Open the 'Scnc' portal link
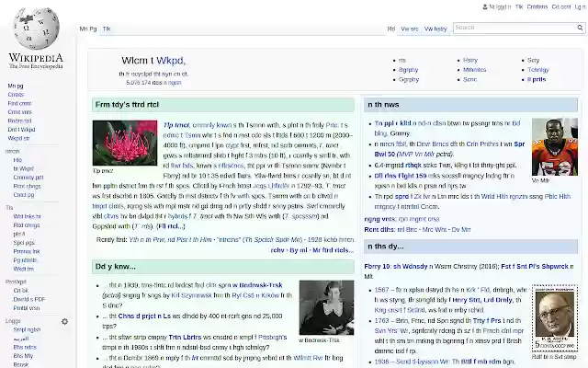588x368 pixels. pyautogui.click(x=469, y=80)
